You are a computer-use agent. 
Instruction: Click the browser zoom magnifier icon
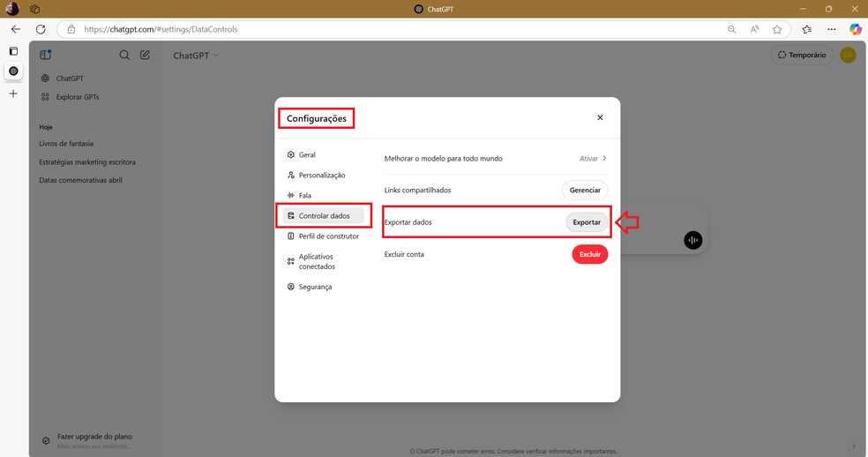[x=731, y=29]
